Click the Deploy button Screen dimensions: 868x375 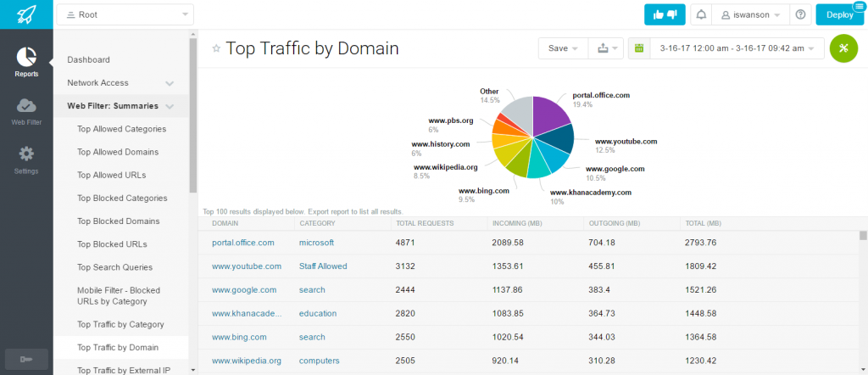pos(840,15)
